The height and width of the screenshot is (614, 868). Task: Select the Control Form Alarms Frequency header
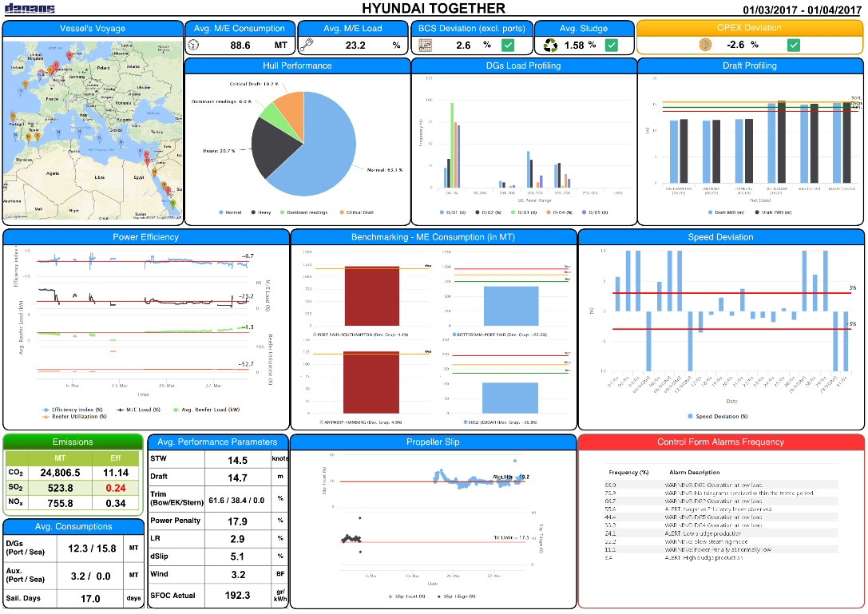pos(721,442)
